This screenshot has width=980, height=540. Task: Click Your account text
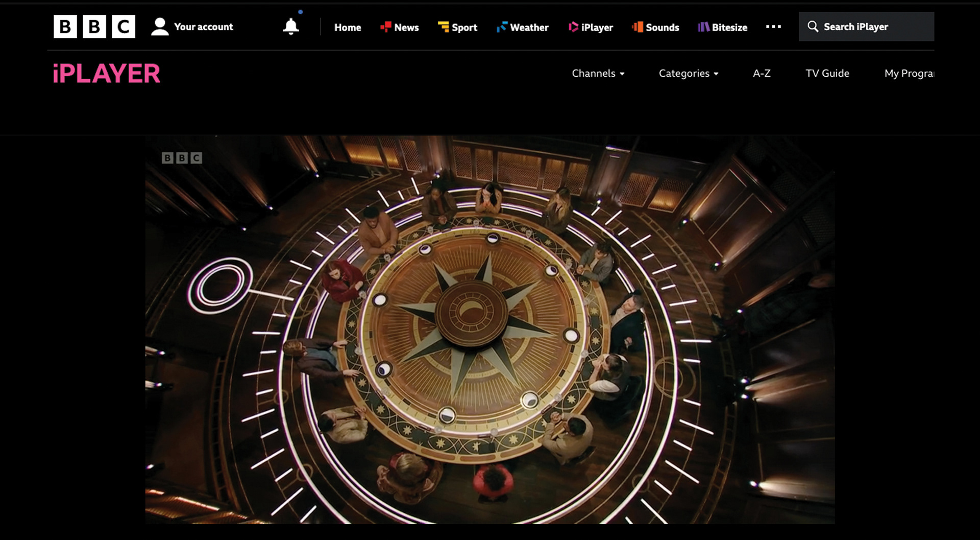coord(204,27)
